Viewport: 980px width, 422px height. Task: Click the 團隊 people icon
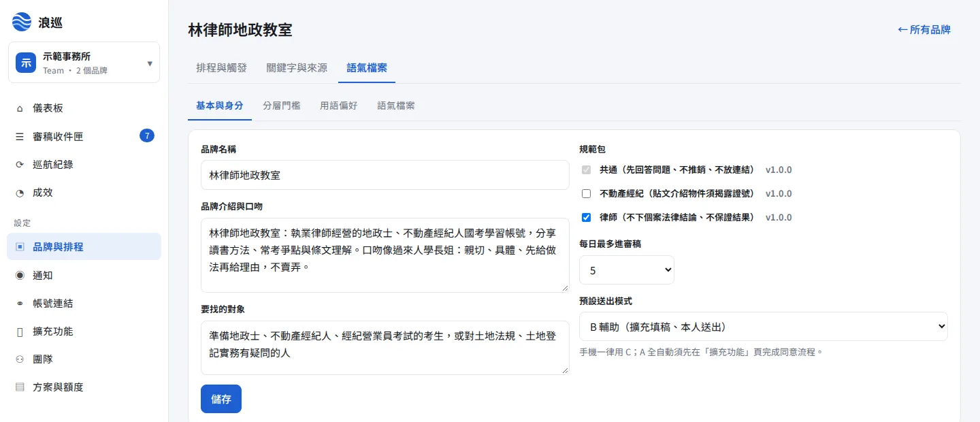tap(20, 359)
